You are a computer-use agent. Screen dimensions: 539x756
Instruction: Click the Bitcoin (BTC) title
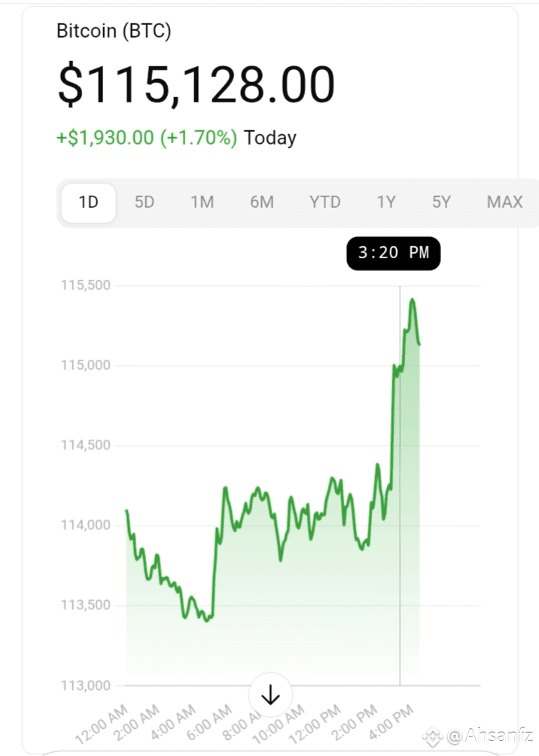114,32
